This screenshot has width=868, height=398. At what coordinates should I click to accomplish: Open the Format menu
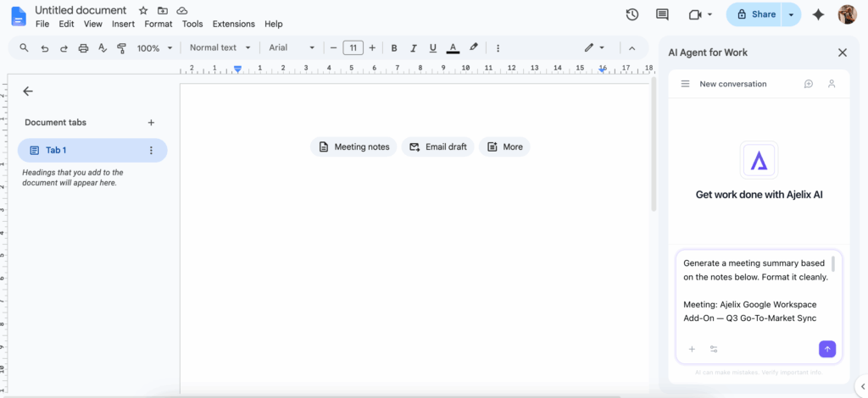(x=159, y=24)
